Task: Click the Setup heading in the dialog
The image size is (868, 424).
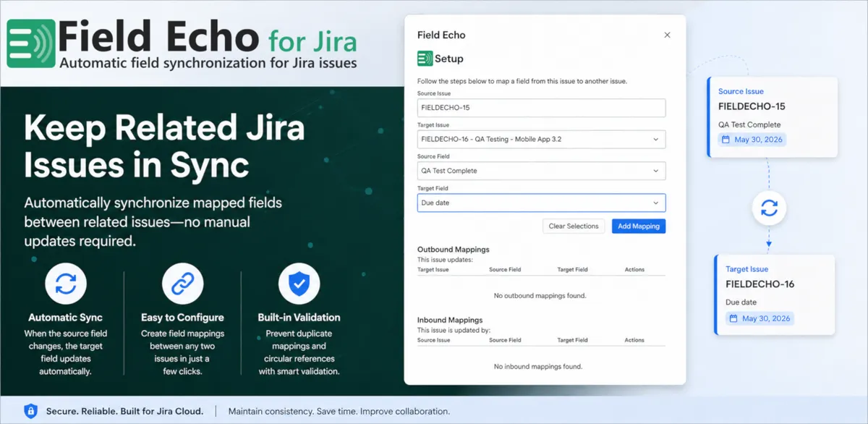Action: tap(448, 59)
